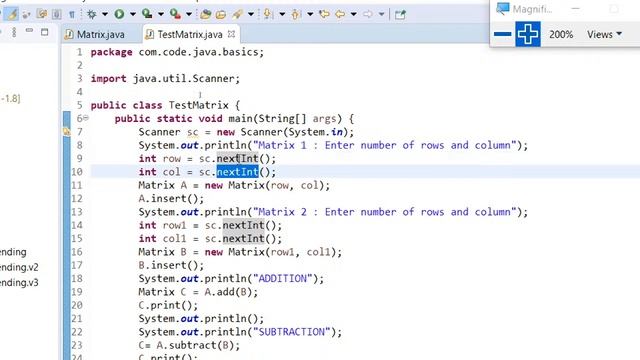This screenshot has width=640, height=360.
Task: Maximize the left side panel
Action: (x=44, y=32)
